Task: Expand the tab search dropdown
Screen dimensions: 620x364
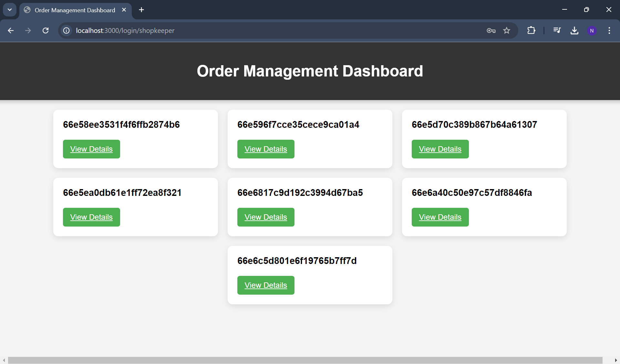Action: pos(10,10)
